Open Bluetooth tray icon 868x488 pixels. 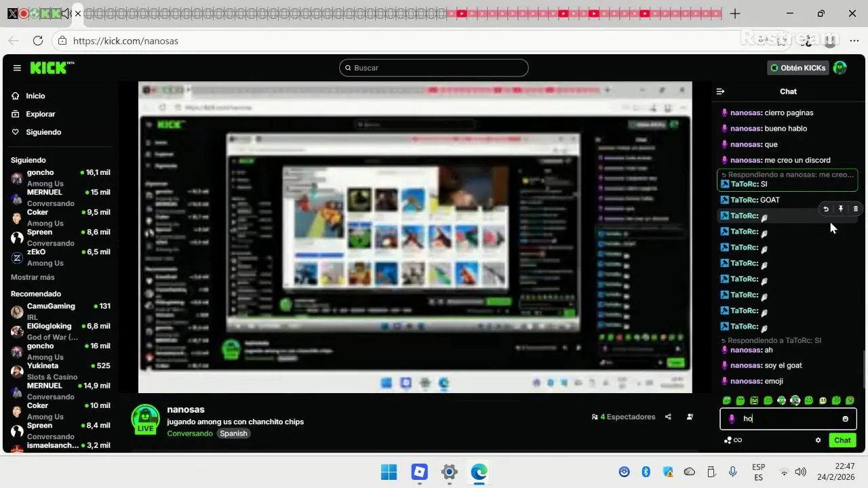646,472
